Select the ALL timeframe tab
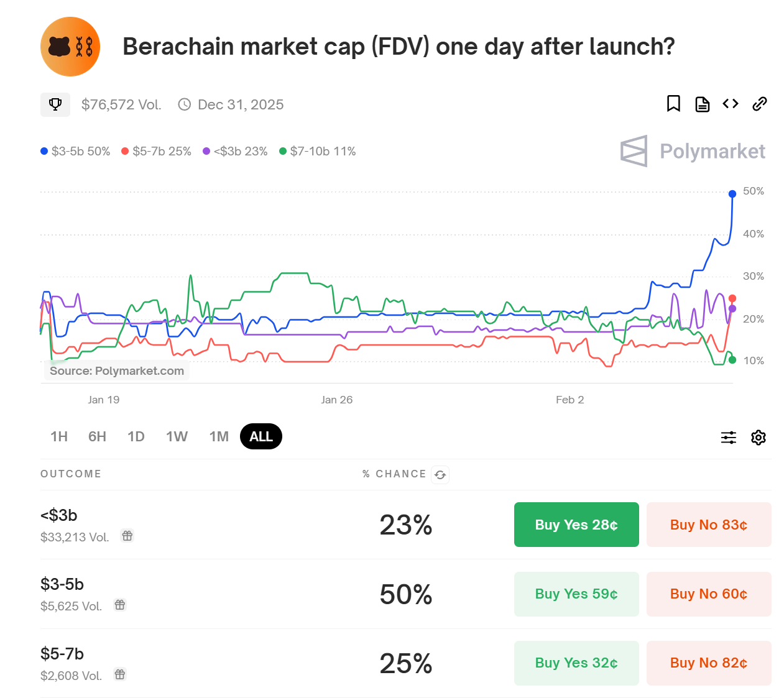Screen dimensions: 784x698 tap(261, 436)
